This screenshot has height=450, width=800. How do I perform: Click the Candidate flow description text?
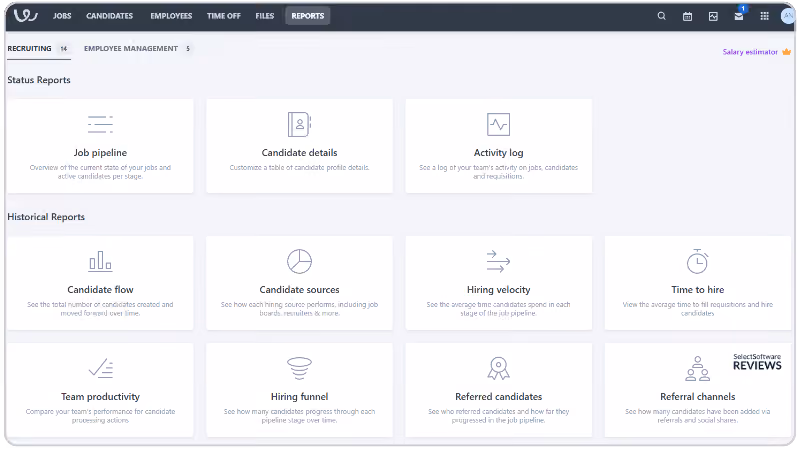pyautogui.click(x=100, y=309)
